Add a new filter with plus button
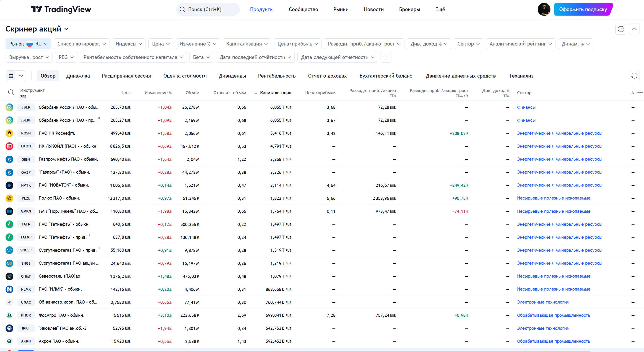Screen dimensions: 644x352 tap(386, 57)
